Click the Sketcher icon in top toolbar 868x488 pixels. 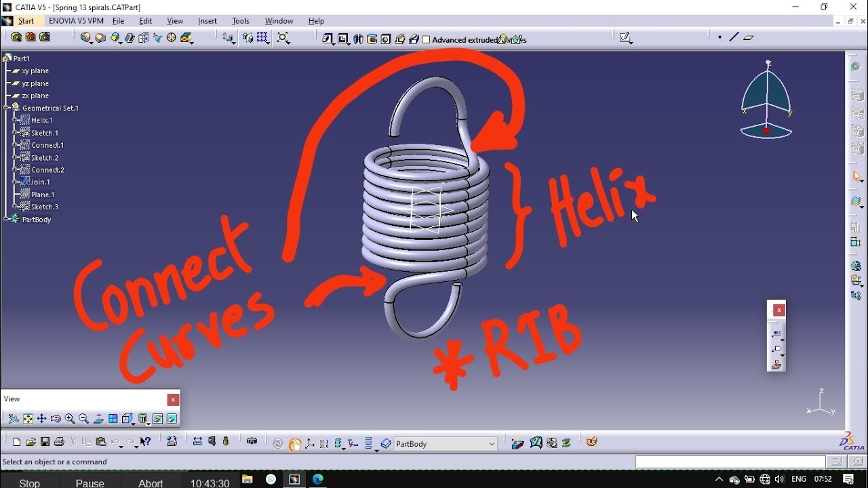625,38
